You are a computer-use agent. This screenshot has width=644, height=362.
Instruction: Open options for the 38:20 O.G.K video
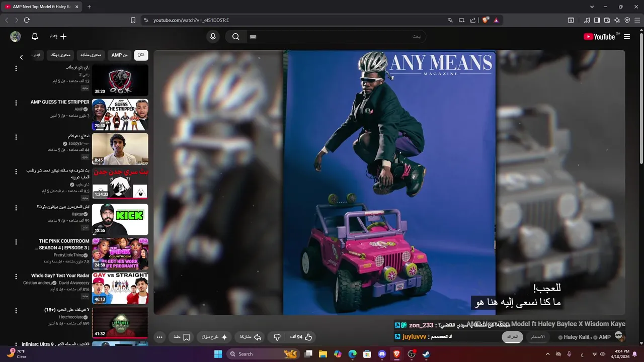[x=16, y=68]
